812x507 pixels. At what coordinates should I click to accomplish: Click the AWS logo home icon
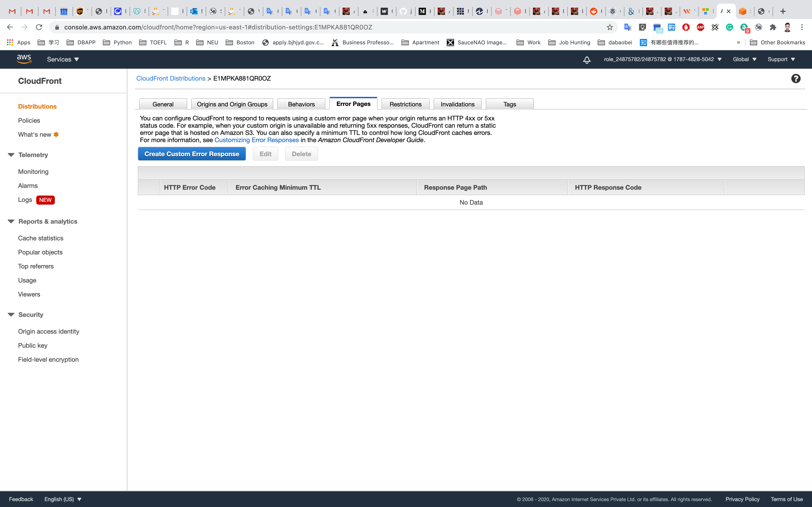click(24, 59)
